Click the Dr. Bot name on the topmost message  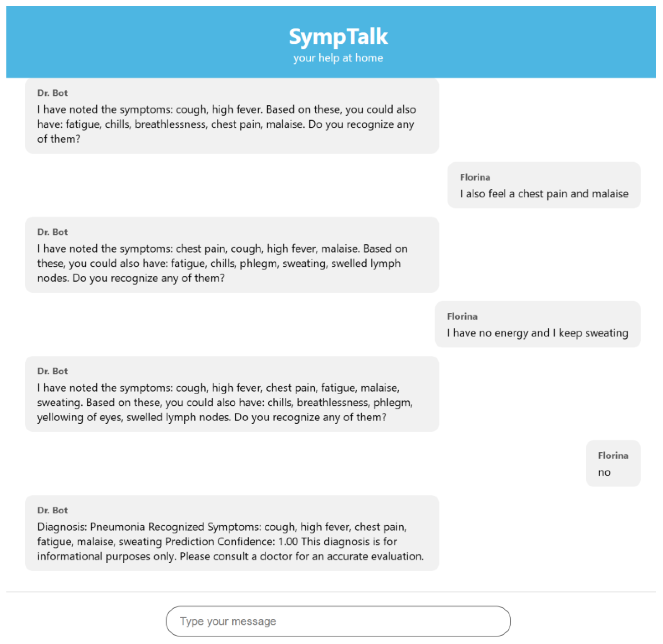[x=52, y=93]
